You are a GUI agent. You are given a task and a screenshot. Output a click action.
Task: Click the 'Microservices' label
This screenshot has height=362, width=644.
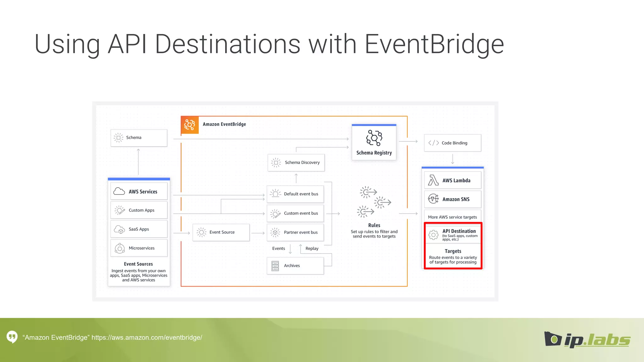pyautogui.click(x=142, y=248)
